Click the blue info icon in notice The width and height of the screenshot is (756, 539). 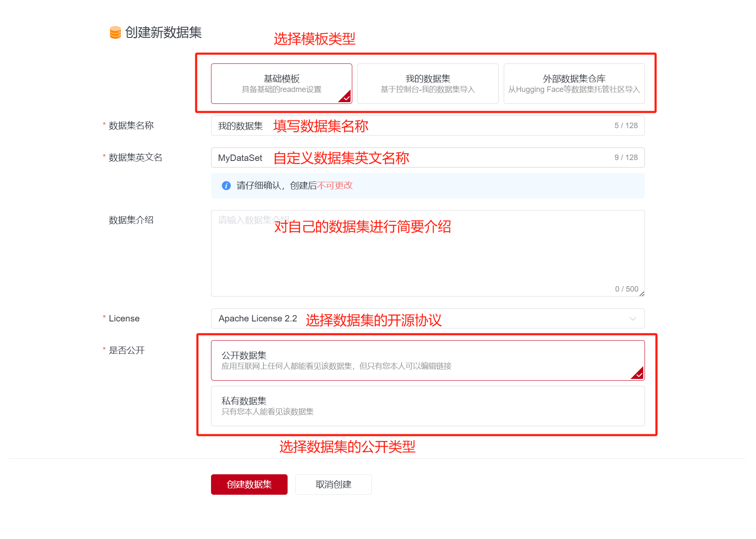click(226, 186)
